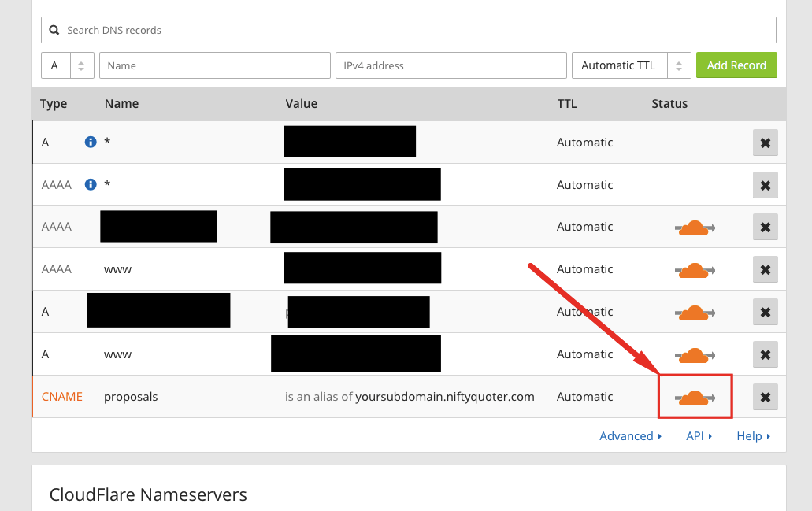The image size is (812, 511).
Task: Click info icon on wildcard AAAA record
Action: click(x=91, y=185)
